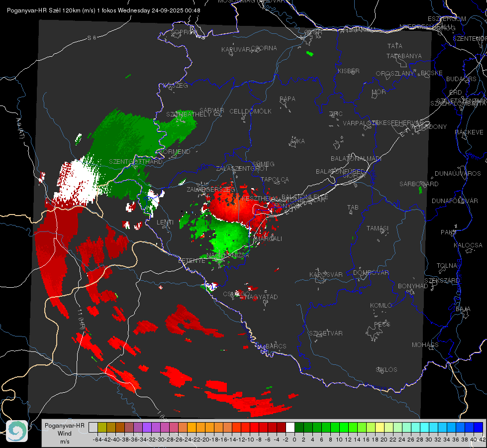
Task: Click the bright green 10 m/s legend swatch
Action: pyautogui.click(x=344, y=427)
